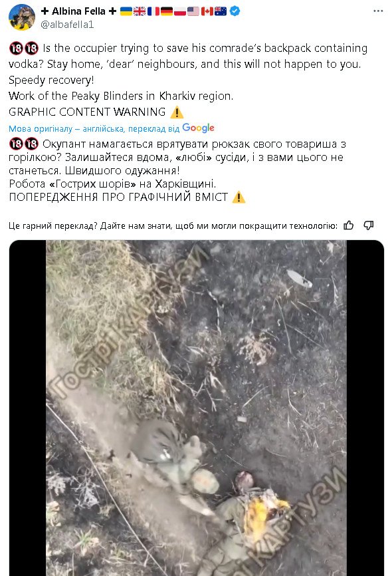Click the Albina Fella display name
392x576 pixels.
point(78,11)
